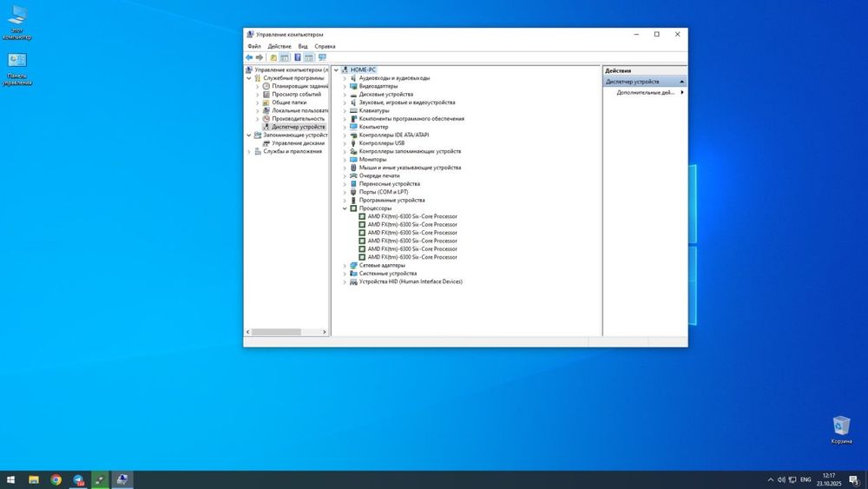Click the left pane scrollbar left arrow
The image size is (868, 489).
click(x=248, y=332)
